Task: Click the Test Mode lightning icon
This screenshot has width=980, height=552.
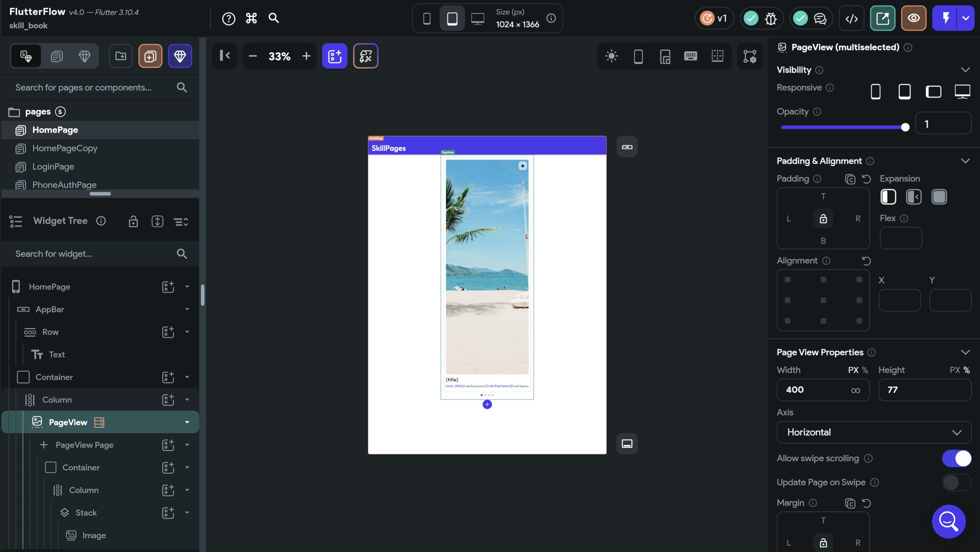Action: click(x=945, y=18)
